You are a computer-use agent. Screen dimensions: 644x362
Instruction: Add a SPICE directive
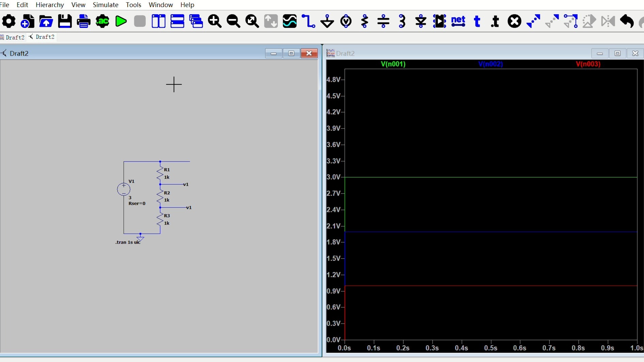tap(496, 21)
